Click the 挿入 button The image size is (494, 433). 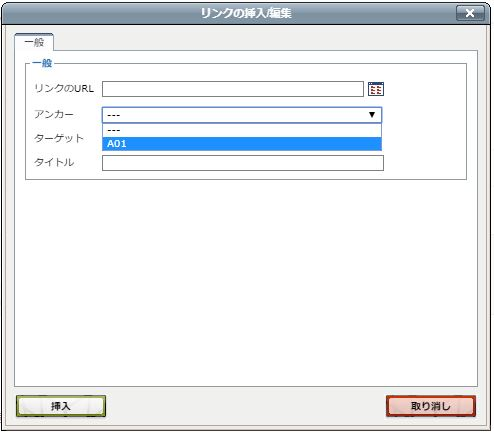coord(61,406)
